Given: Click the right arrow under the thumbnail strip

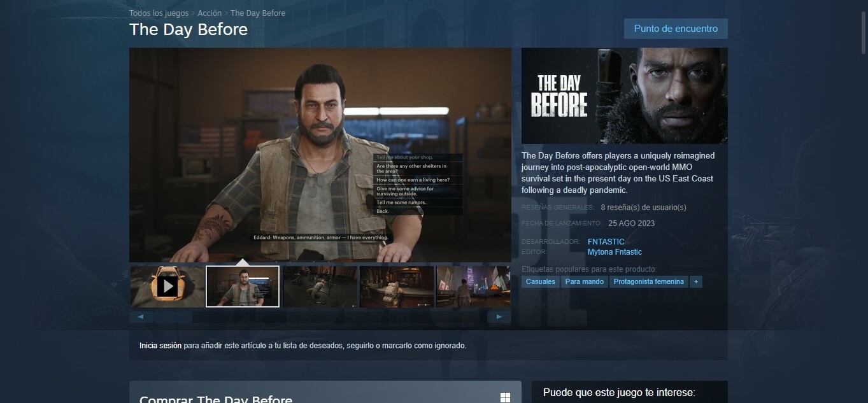Looking at the screenshot, I should pyautogui.click(x=499, y=316).
